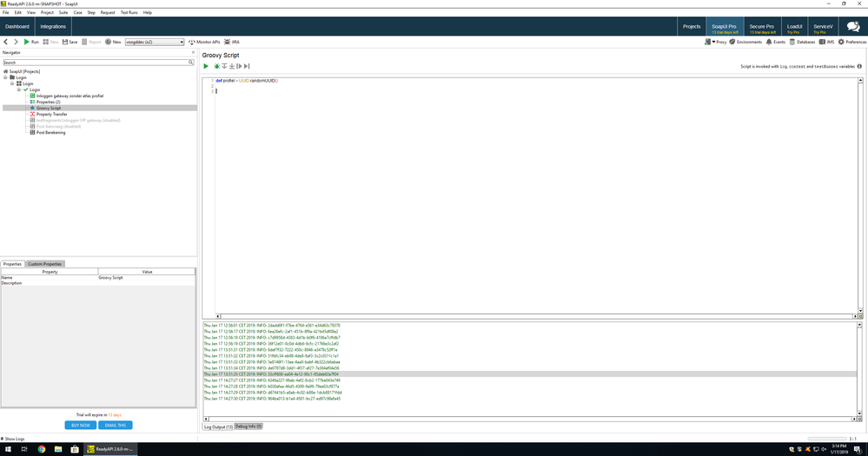Open Databases from the toolbar
Image resolution: width=868 pixels, height=456 pixels.
804,42
